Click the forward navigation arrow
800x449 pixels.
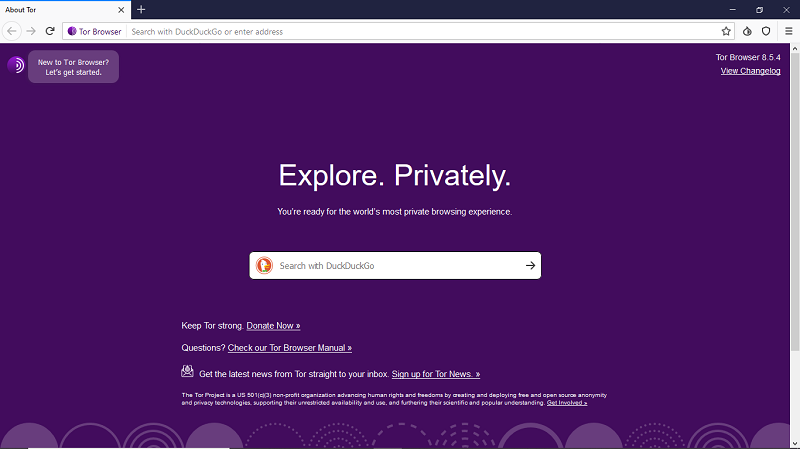(x=31, y=31)
